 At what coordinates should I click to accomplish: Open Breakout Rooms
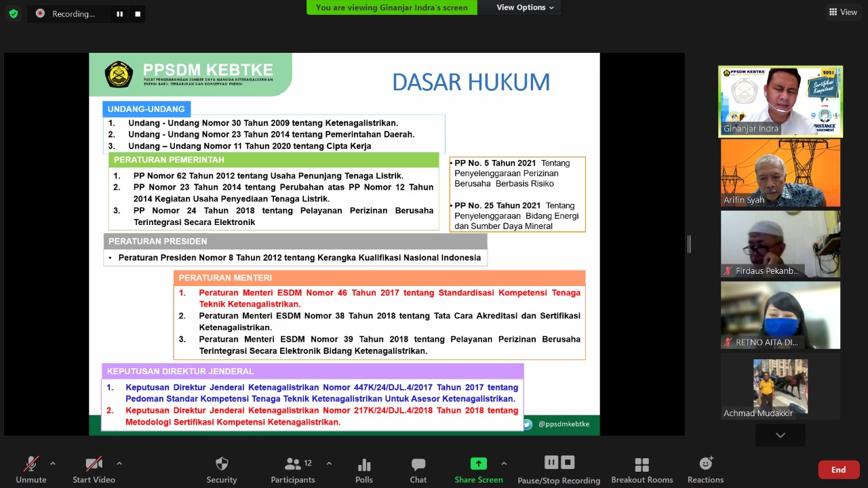[x=642, y=470]
